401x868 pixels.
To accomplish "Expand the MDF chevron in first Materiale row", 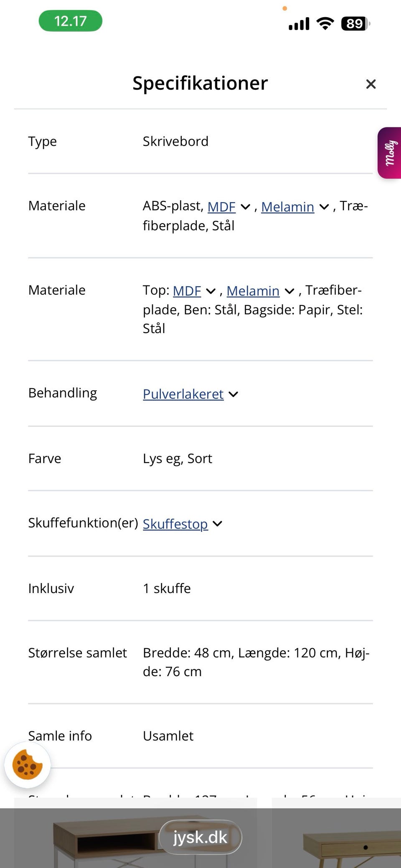I will coord(246,207).
